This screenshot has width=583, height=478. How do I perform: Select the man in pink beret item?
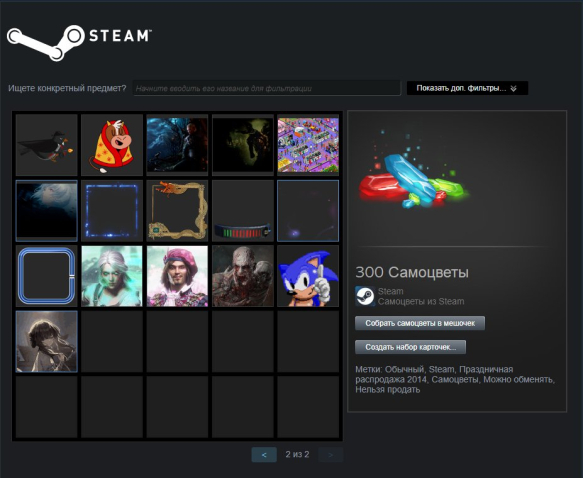[x=177, y=276]
